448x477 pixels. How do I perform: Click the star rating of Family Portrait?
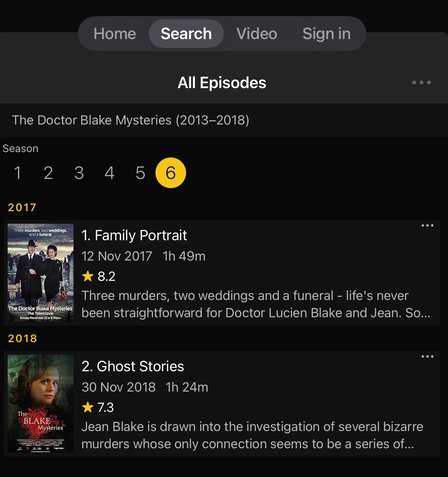click(99, 276)
